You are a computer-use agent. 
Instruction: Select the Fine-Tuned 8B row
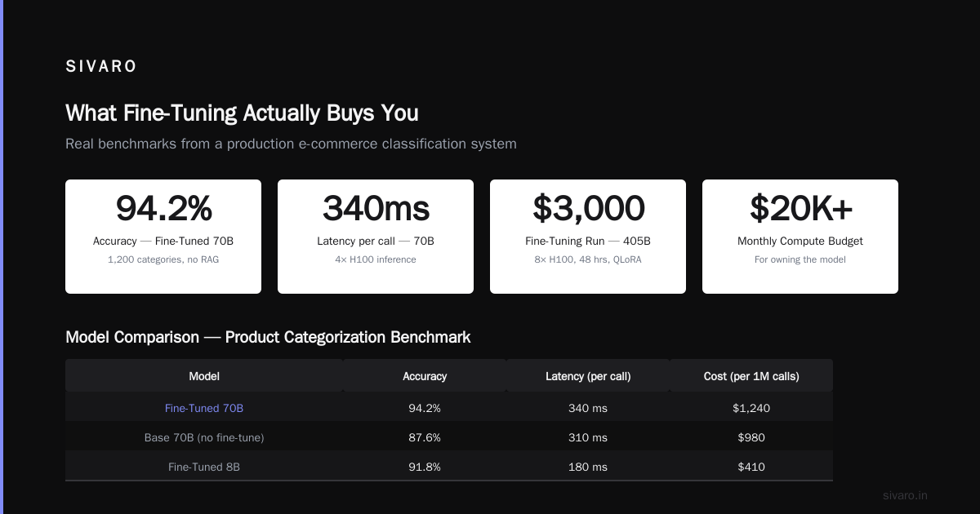coord(449,467)
